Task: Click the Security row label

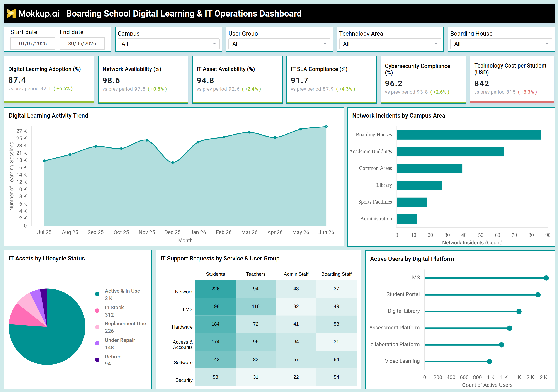Action: click(184, 380)
